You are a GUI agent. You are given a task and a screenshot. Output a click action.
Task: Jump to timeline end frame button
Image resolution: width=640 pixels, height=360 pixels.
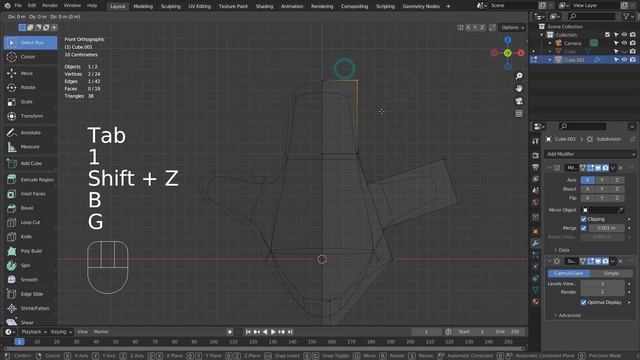(290, 332)
